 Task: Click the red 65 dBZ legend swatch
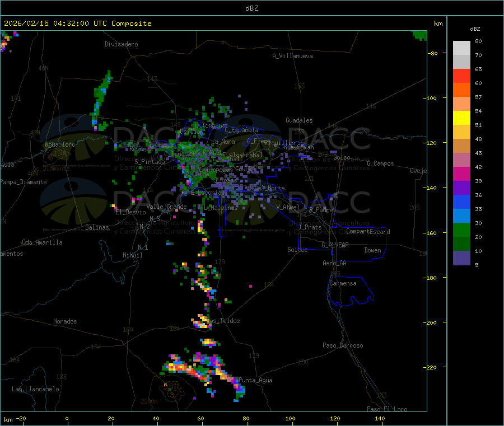tap(461, 76)
